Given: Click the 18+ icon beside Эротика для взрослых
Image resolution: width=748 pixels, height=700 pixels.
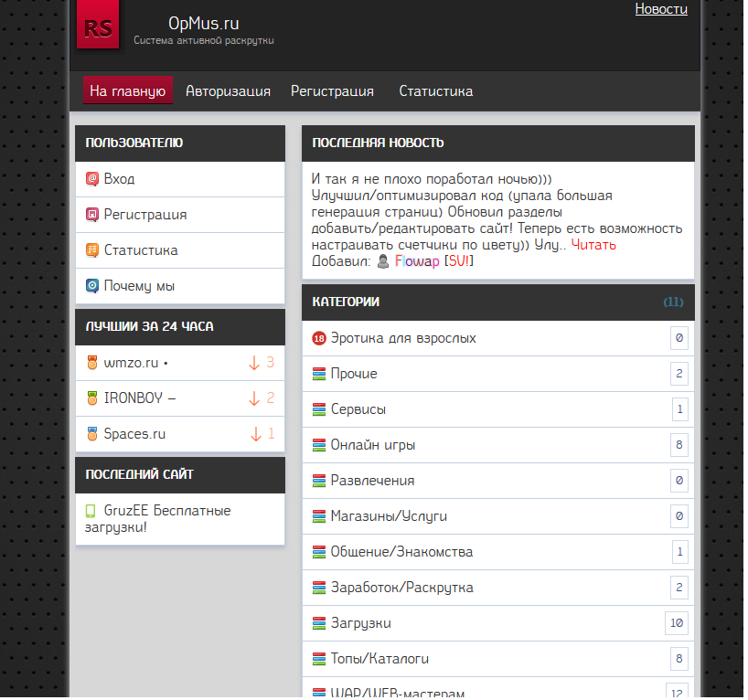Looking at the screenshot, I should (319, 339).
